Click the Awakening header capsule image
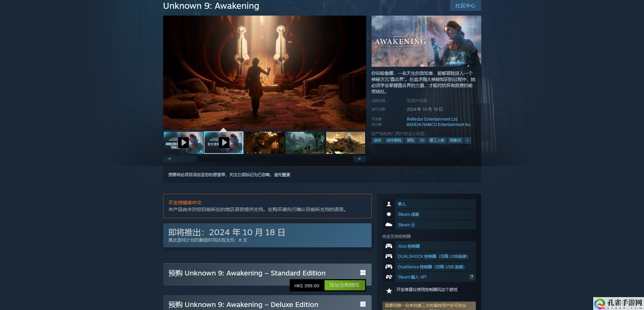644x310 pixels. pos(426,41)
